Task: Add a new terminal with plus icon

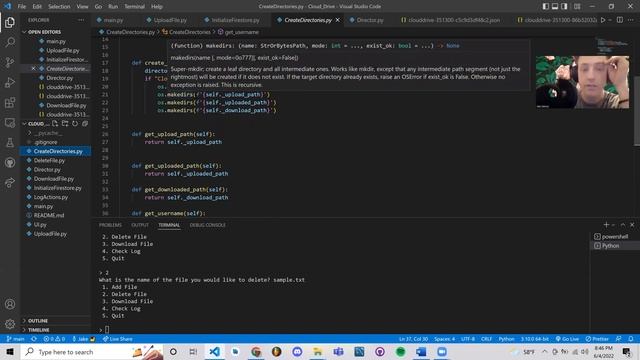Action: [606, 225]
